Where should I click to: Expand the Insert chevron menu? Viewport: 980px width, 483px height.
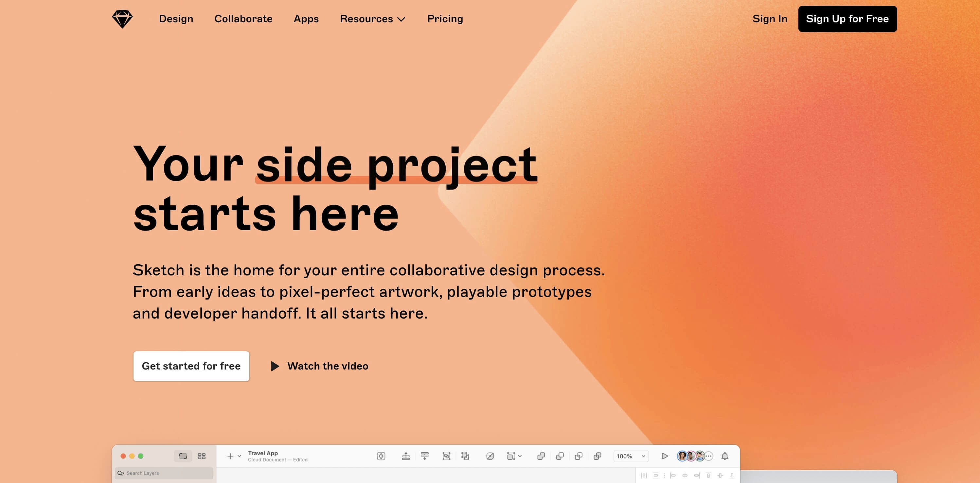point(239,456)
